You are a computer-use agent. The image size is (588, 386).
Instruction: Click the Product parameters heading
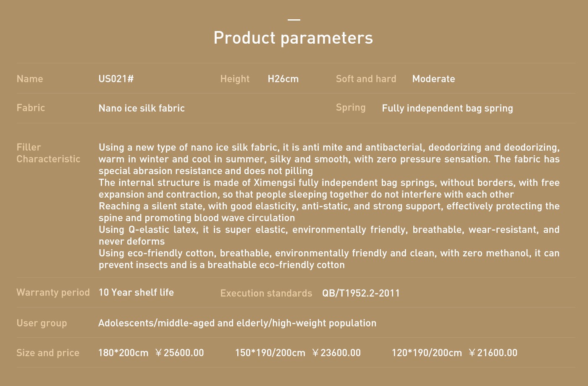coord(293,38)
